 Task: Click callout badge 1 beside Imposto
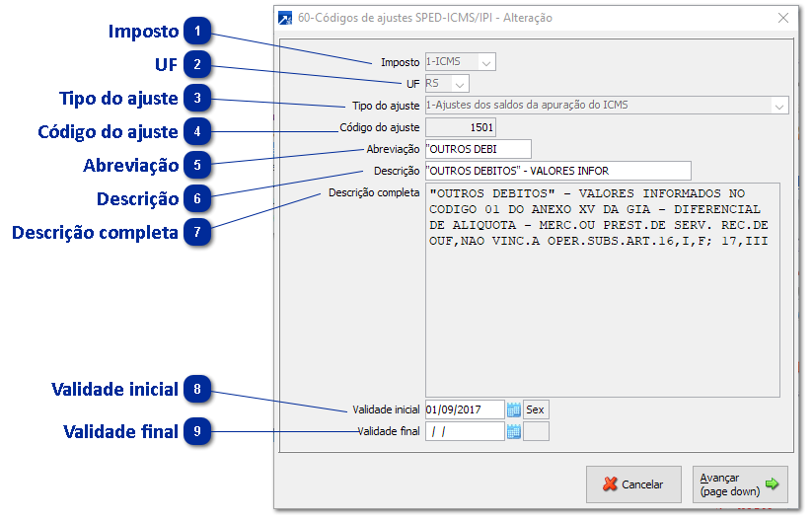click(197, 32)
